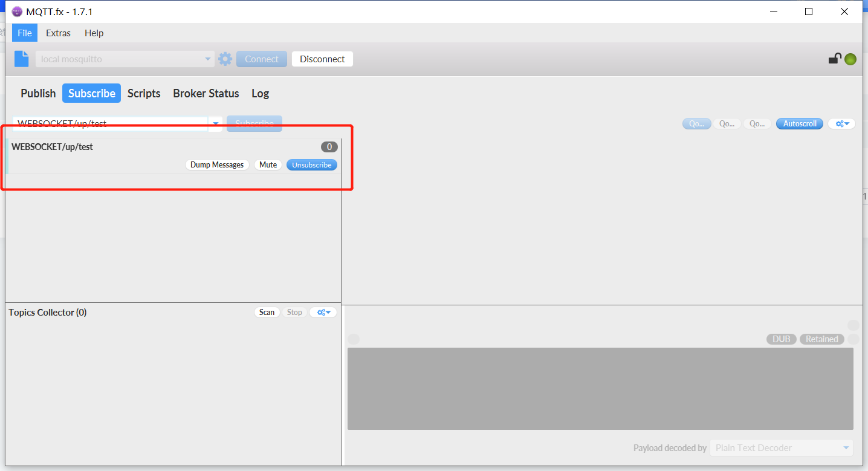Start topic Scan in Topics Collector

point(267,312)
